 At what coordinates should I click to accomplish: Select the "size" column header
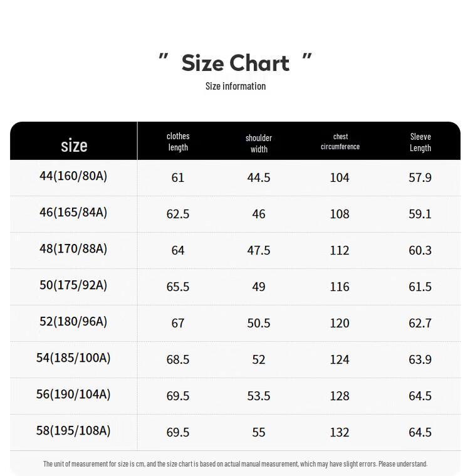[x=74, y=145]
